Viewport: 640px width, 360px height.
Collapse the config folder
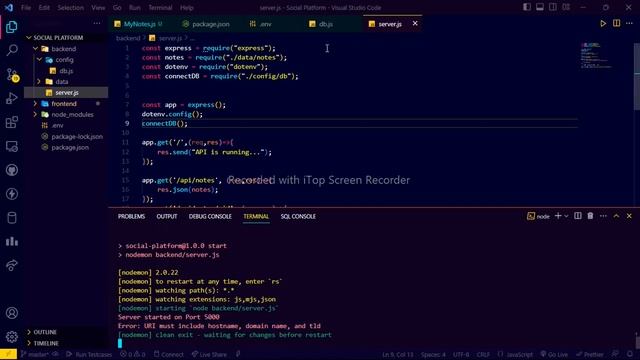pyautogui.click(x=39, y=60)
